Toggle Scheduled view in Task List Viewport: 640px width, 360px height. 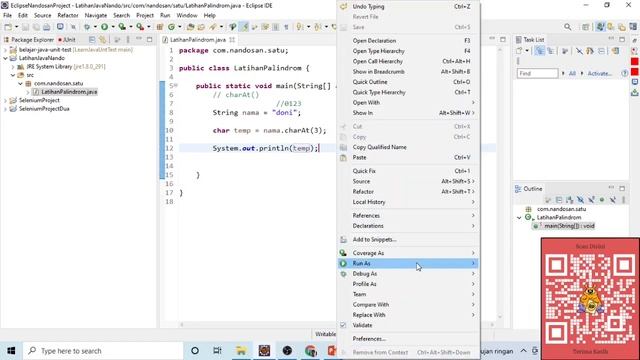coord(551,51)
